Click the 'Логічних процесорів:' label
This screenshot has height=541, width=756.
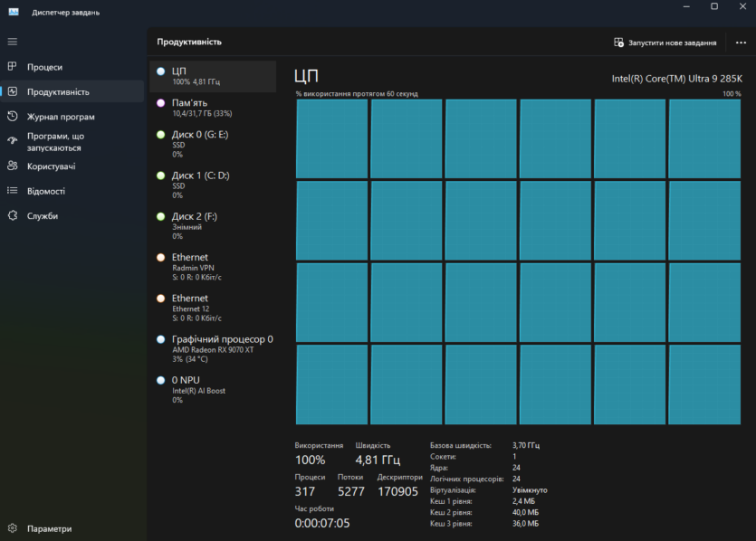tap(466, 479)
